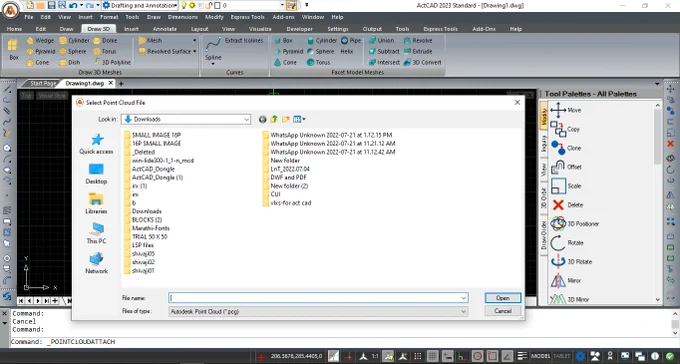Open the Dimensions menu
The width and height of the screenshot is (680, 364).
(x=183, y=17)
